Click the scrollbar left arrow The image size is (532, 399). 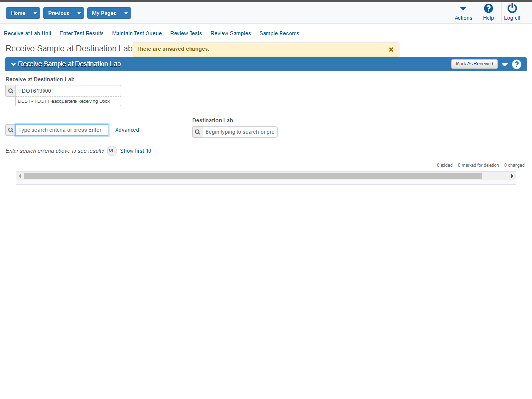20,176
